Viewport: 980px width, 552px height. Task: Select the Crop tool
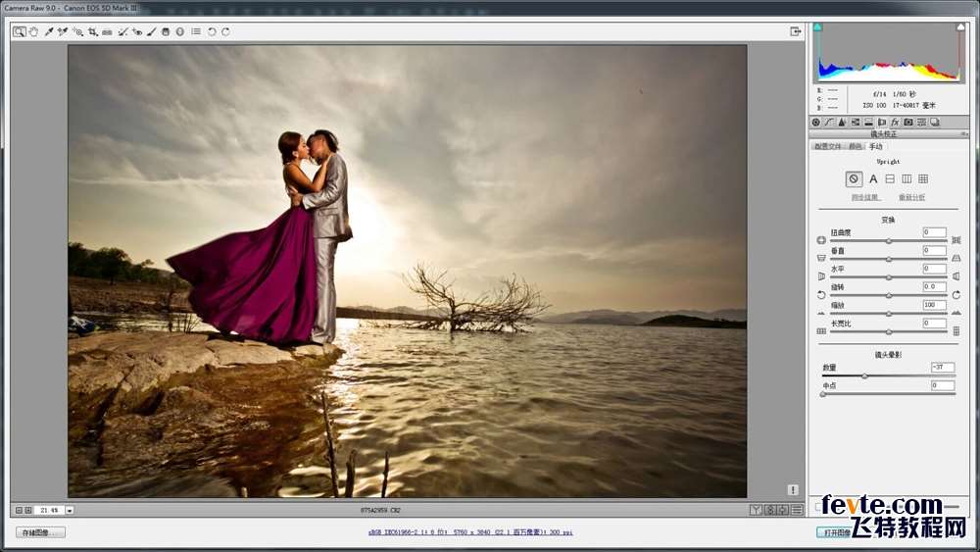click(x=92, y=31)
